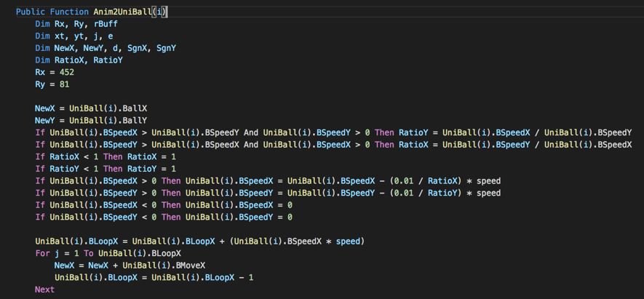Click the BLoopX - 1 decrement line

click(154, 278)
